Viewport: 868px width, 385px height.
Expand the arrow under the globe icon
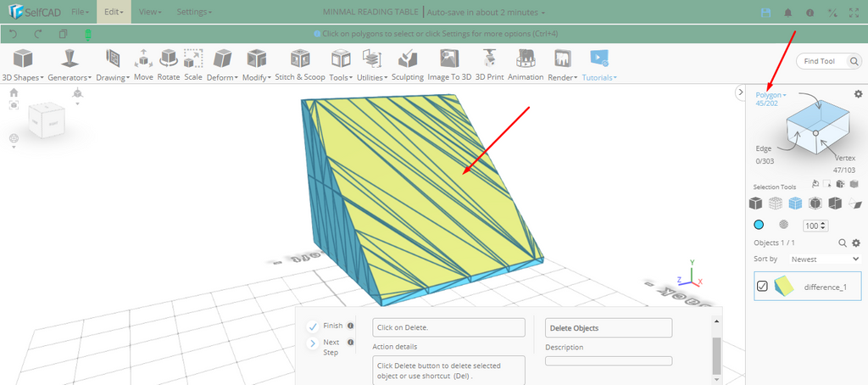click(14, 148)
